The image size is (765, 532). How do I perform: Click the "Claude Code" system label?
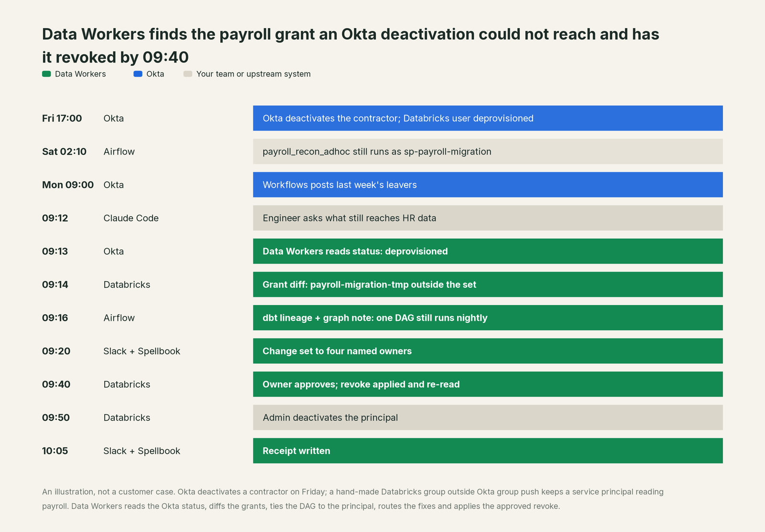click(131, 218)
